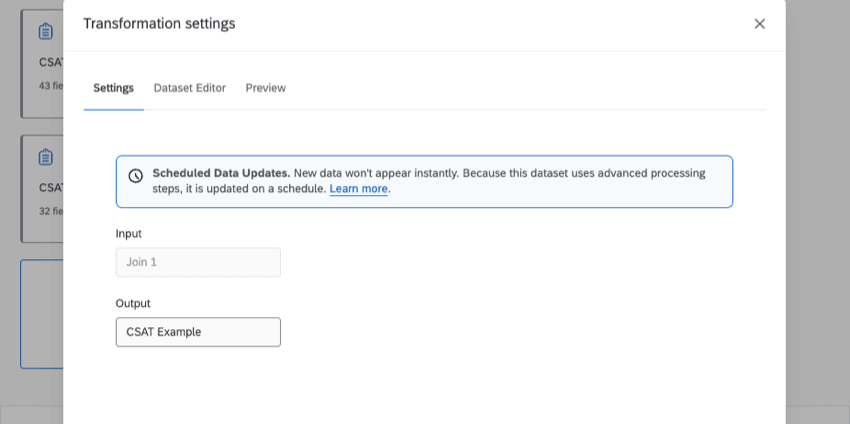Click the clipboard icon on the second dataset card
The width and height of the screenshot is (850, 424).
[46, 158]
